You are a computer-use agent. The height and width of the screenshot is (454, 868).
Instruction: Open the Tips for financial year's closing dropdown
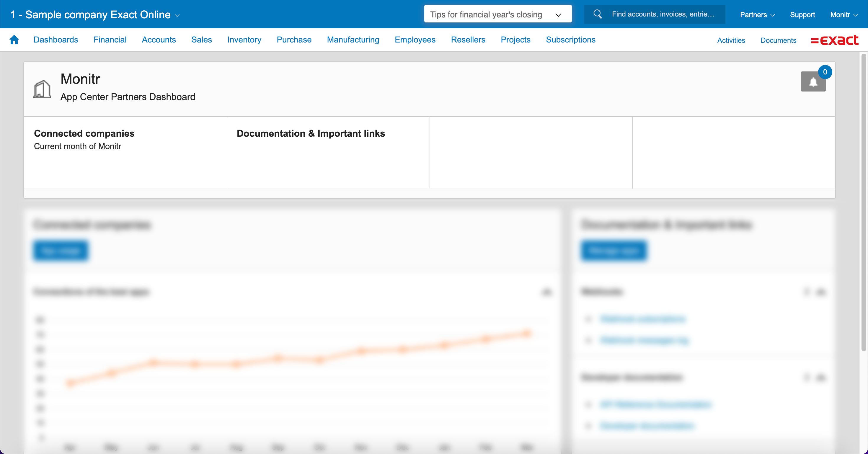497,14
